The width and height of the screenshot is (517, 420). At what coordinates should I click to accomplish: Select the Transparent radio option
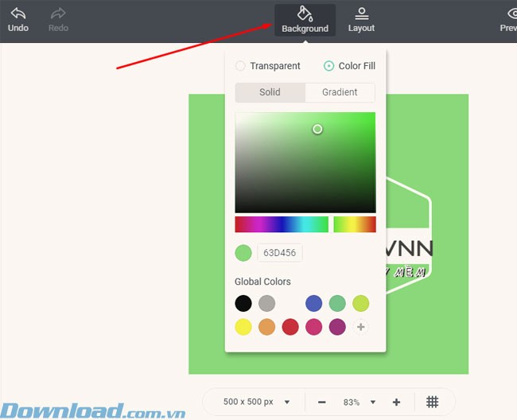240,66
